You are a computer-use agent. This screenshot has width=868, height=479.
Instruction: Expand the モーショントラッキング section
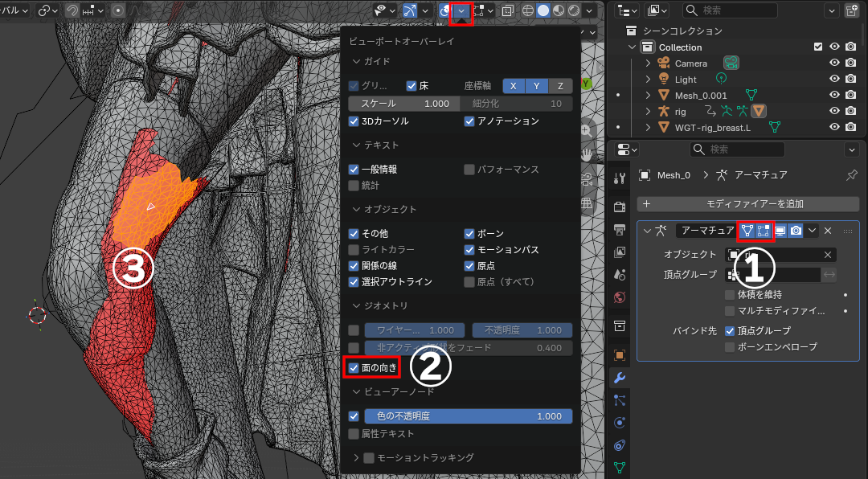[x=357, y=458]
